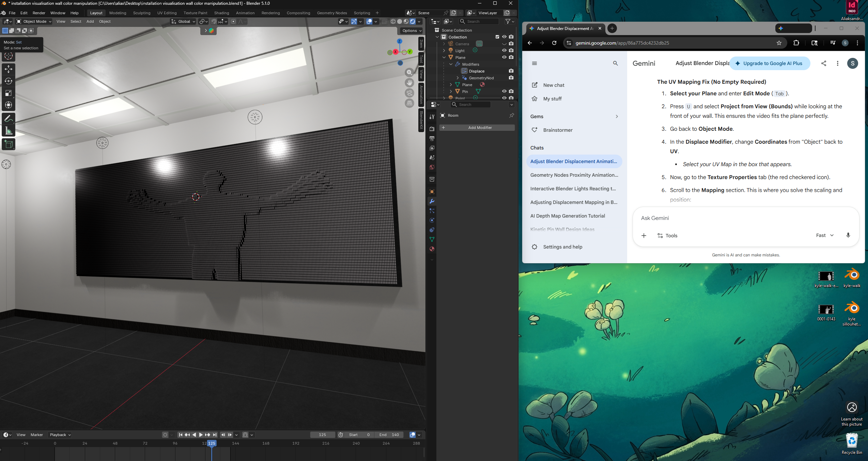Screen dimensions: 868x461
Task: Expand GeometryNod modifier in outliner
Action: point(458,78)
